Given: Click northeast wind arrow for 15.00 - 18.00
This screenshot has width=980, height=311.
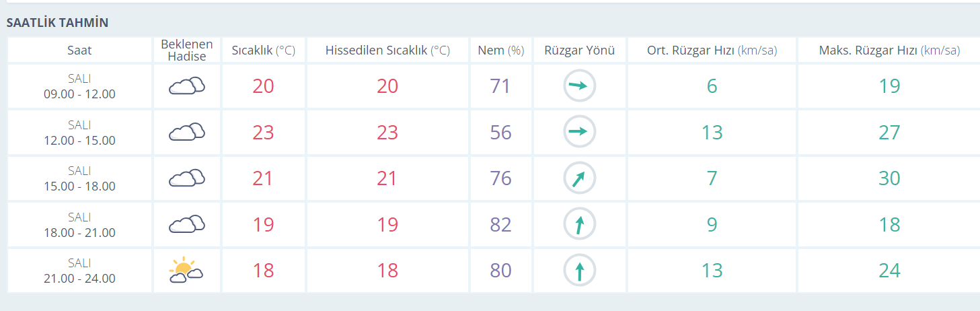Looking at the screenshot, I should coord(579,178).
